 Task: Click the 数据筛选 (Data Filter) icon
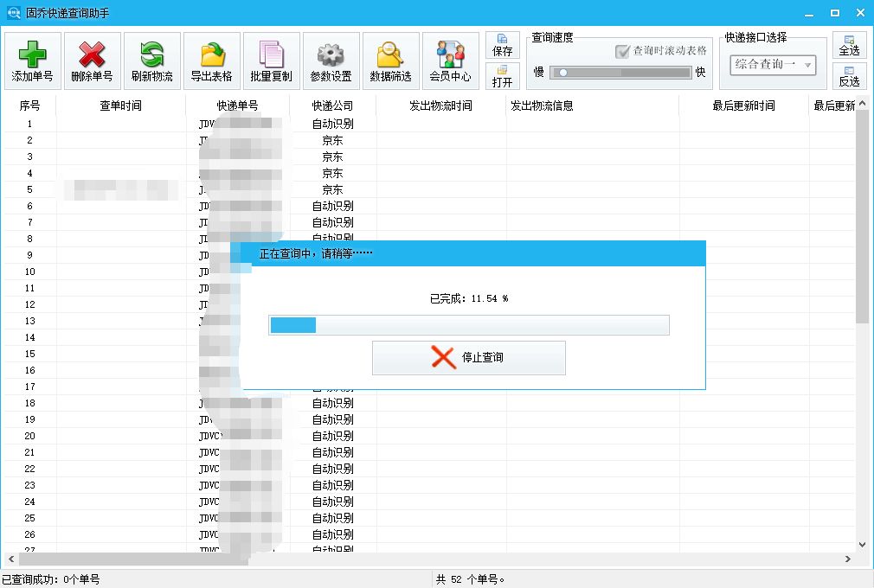(x=390, y=59)
